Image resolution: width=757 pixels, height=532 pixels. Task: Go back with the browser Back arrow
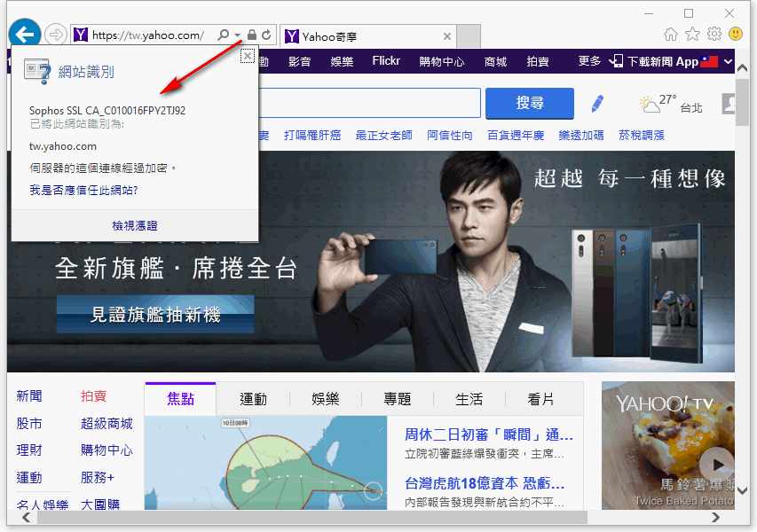[24, 34]
